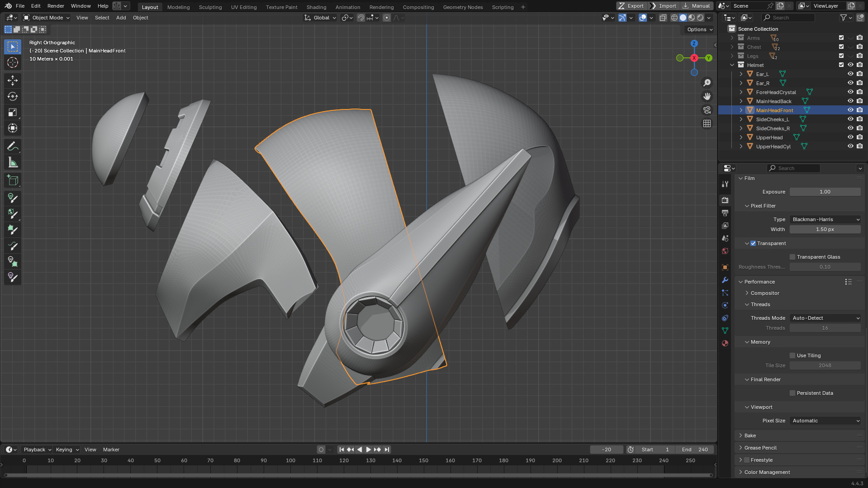
Task: Open the Threads Mode Auto-Detect dropdown
Action: (825, 318)
